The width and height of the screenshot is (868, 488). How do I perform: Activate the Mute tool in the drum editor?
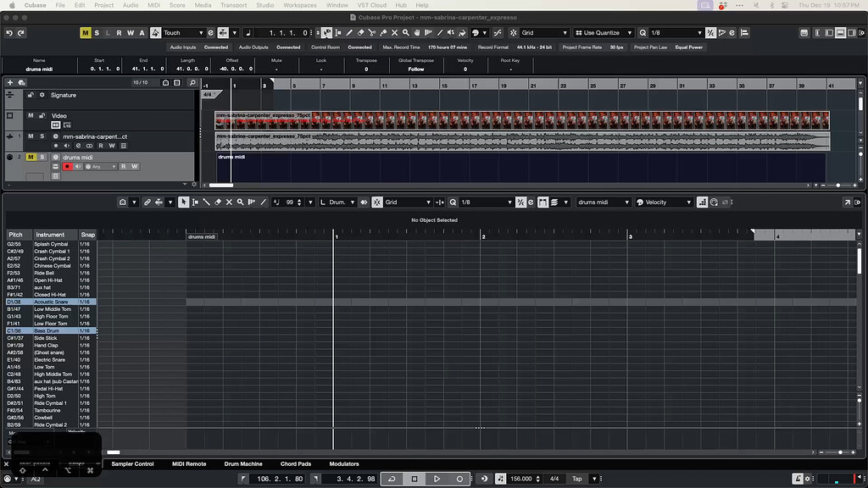tap(229, 202)
